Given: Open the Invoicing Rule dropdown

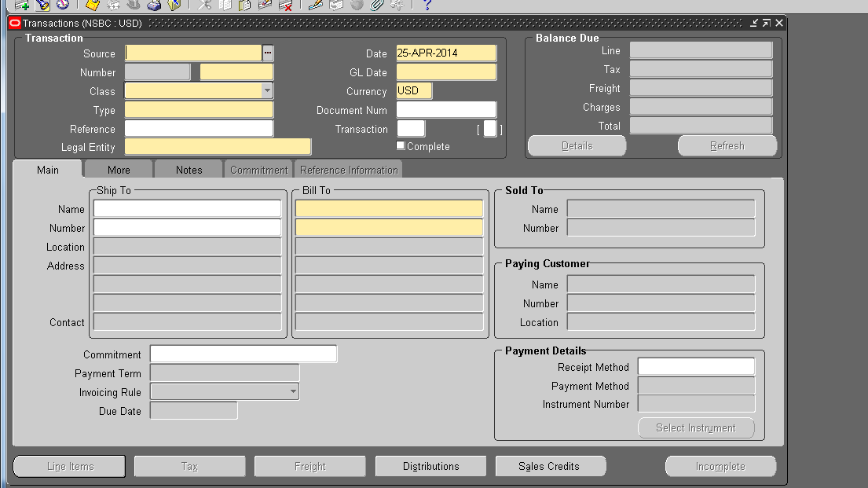Looking at the screenshot, I should pos(291,391).
